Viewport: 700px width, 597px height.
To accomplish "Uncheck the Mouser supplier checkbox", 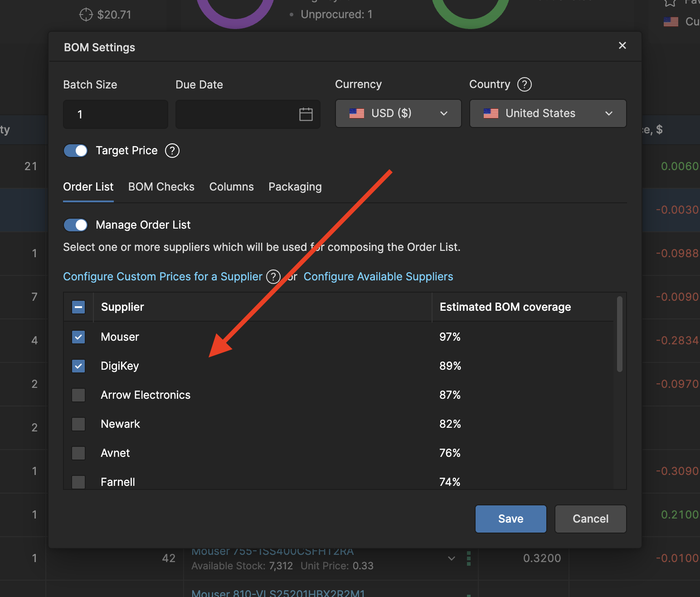I will [x=78, y=337].
